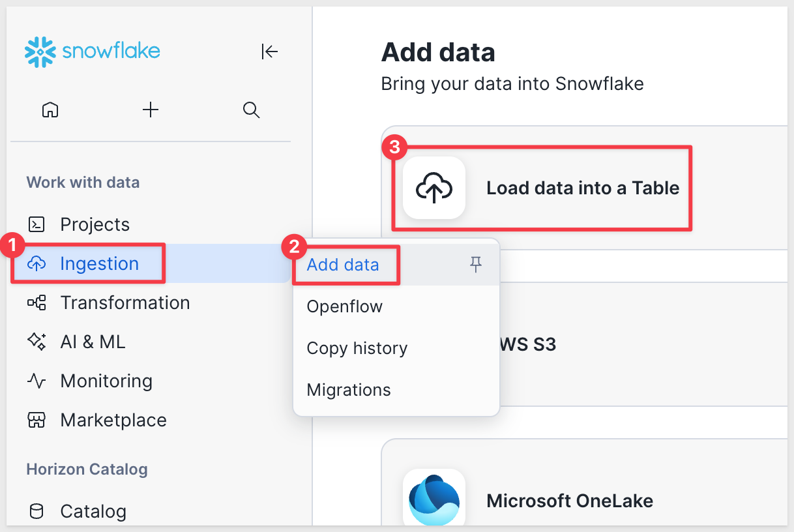Image resolution: width=794 pixels, height=532 pixels.
Task: Pin the Add data menu item
Action: (476, 264)
